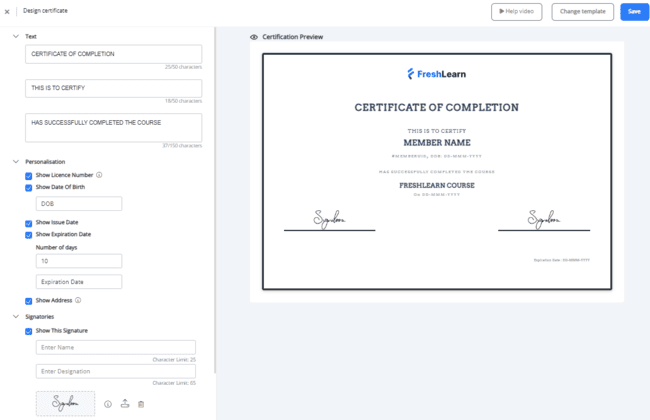Click MEMBER NAME on the certificate preview
The height and width of the screenshot is (420, 650).
tap(437, 143)
